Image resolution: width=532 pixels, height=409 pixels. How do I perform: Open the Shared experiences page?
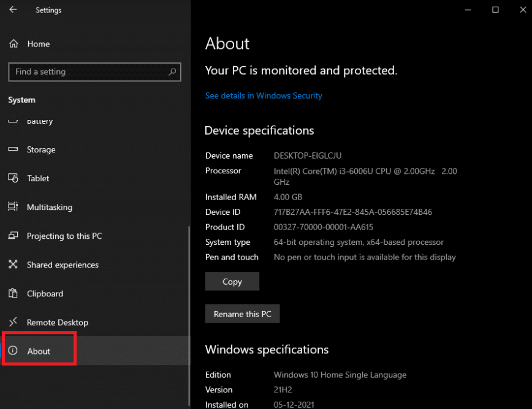click(x=63, y=265)
